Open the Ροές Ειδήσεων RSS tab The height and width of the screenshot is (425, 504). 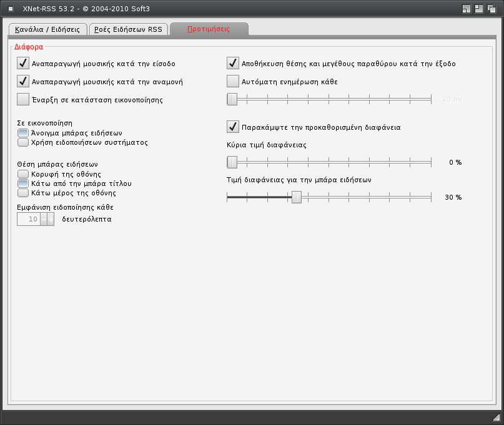(x=128, y=29)
